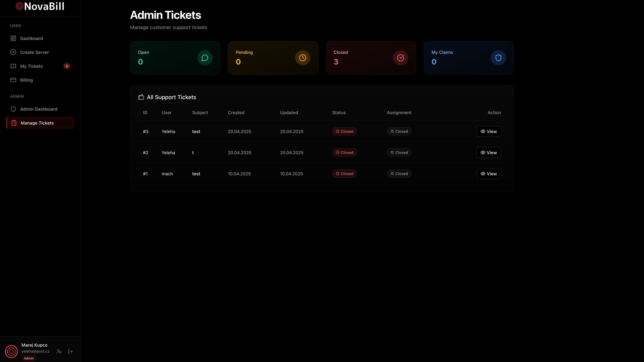Click the logout icon in the sidebar footer
The height and width of the screenshot is (362, 644).
point(71,351)
